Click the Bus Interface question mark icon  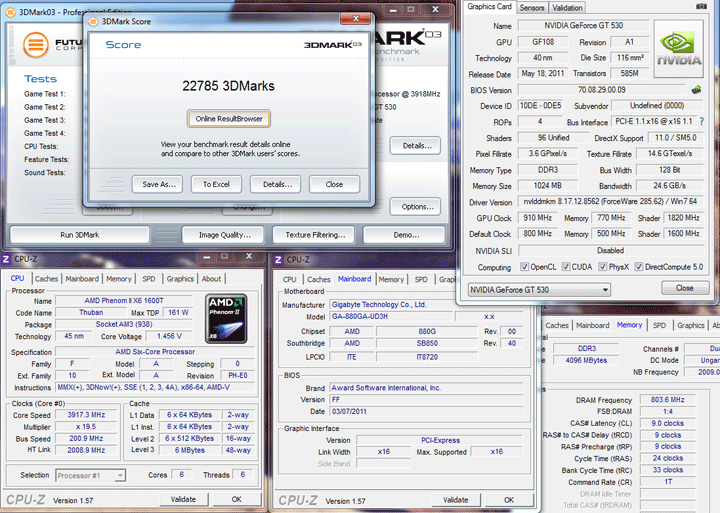point(701,122)
